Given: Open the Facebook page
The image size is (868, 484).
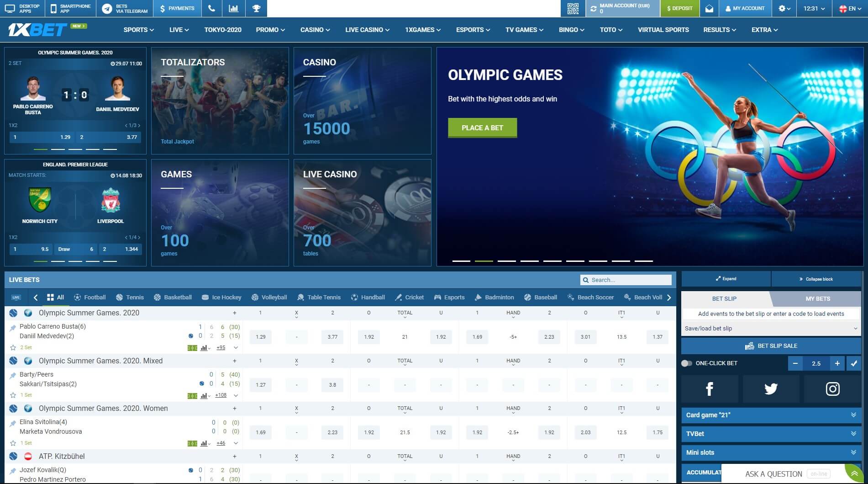Looking at the screenshot, I should coord(709,389).
